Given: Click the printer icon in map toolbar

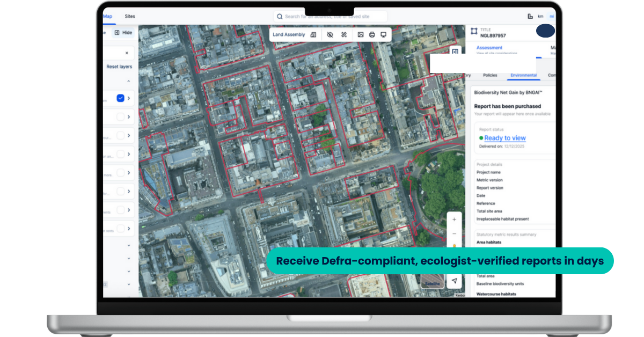Looking at the screenshot, I should [x=372, y=35].
